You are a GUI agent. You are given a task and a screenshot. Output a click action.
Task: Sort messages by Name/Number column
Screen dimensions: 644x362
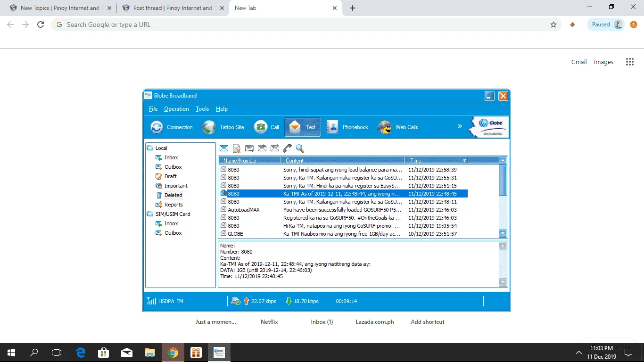(249, 161)
